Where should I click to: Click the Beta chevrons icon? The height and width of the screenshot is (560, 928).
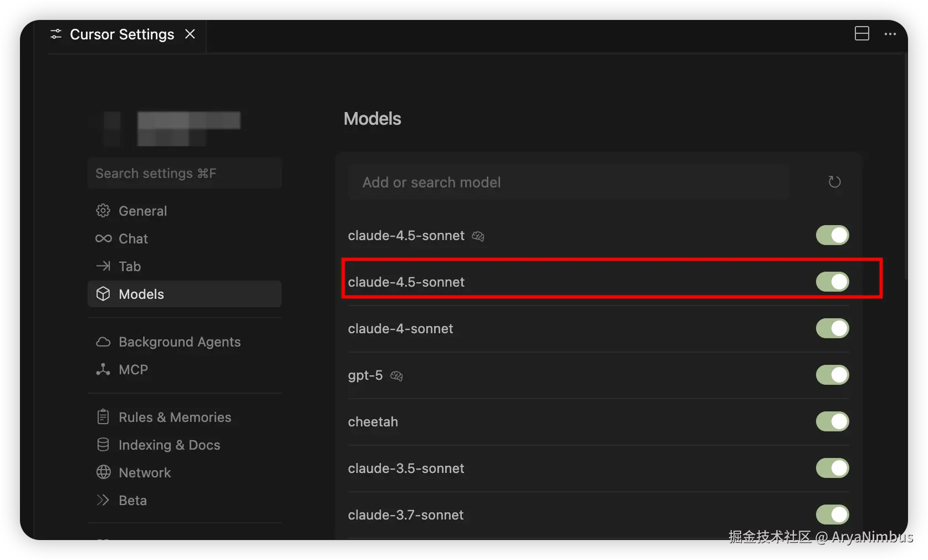pos(103,500)
